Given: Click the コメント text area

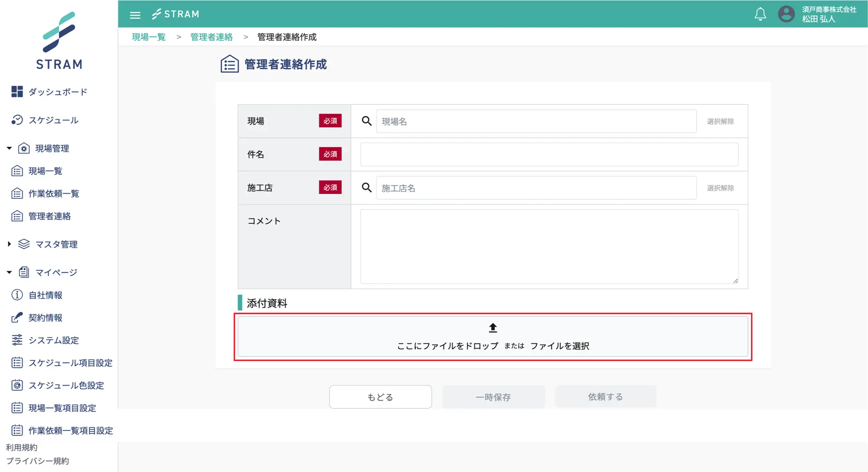Looking at the screenshot, I should coord(549,246).
